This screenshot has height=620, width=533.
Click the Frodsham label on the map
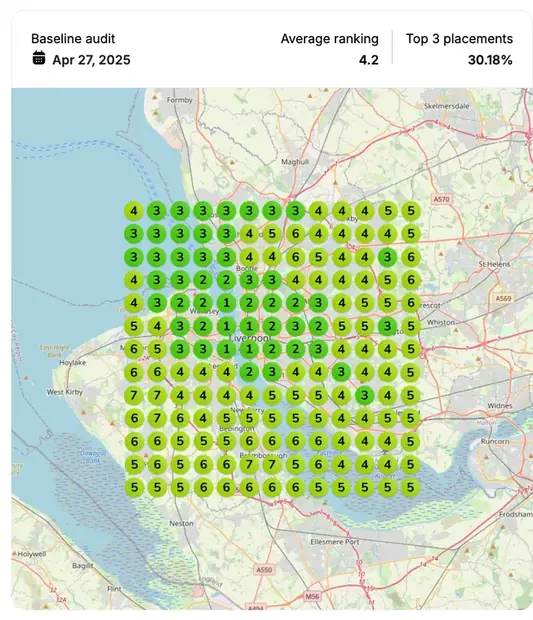click(x=516, y=514)
